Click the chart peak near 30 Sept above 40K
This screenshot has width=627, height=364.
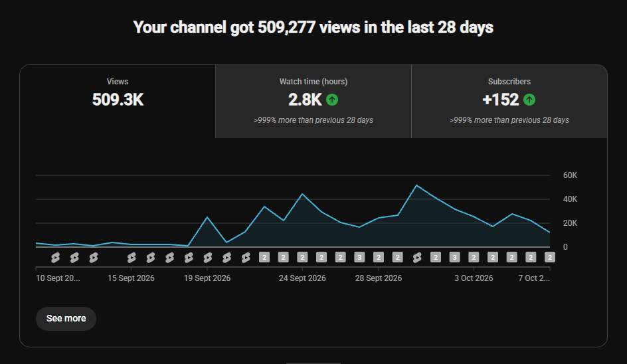pyautogui.click(x=416, y=185)
